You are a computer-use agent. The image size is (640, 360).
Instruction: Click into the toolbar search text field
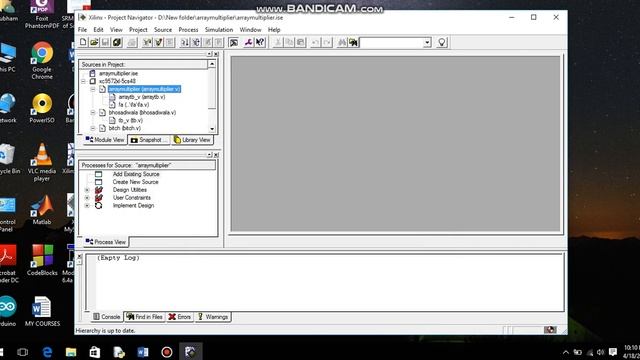coord(391,42)
